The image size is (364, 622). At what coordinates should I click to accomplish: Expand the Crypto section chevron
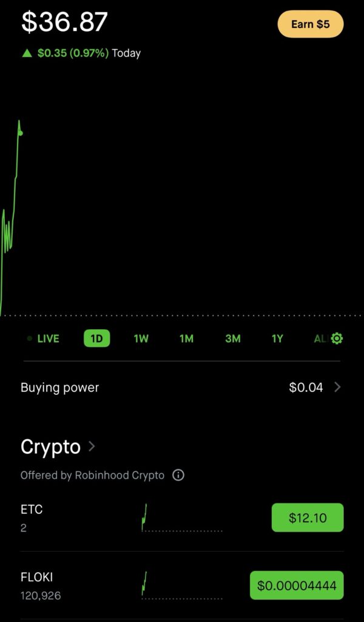click(x=92, y=446)
